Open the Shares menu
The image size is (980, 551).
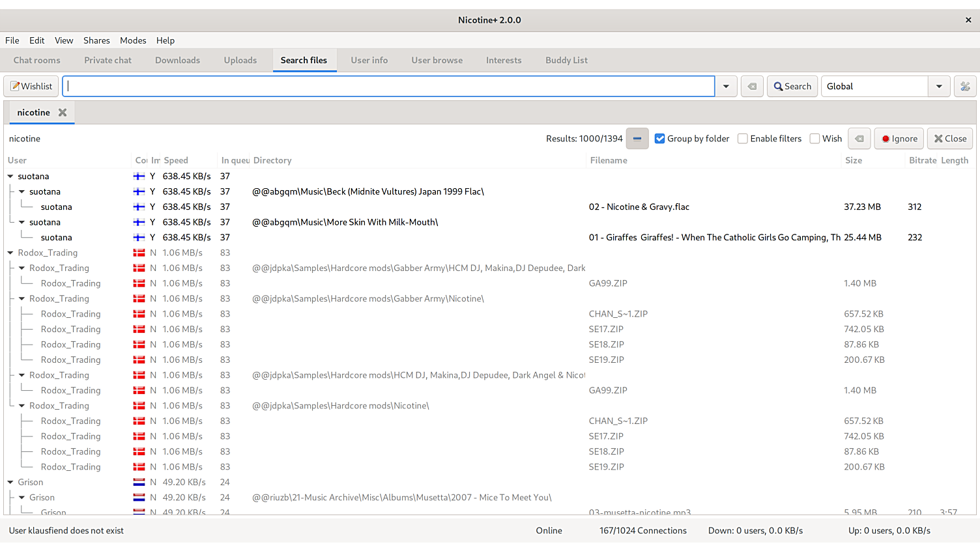pos(96,40)
